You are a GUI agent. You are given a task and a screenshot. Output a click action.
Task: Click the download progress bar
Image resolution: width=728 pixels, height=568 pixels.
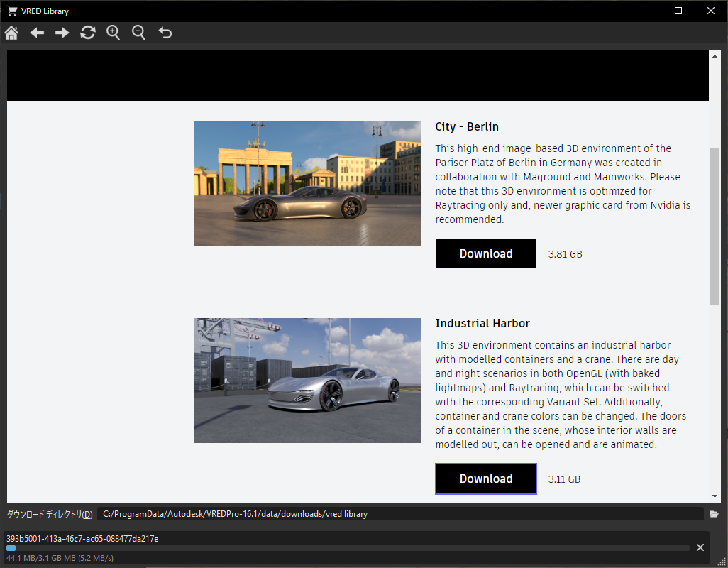pyautogui.click(x=348, y=548)
